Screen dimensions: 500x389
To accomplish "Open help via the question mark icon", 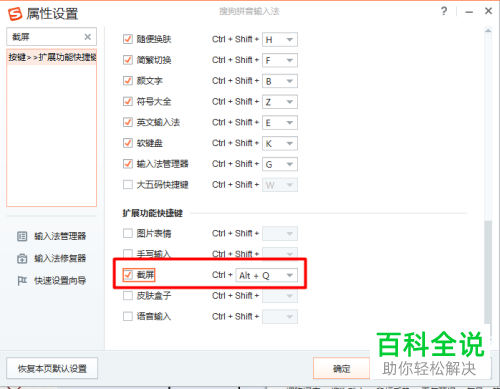I will (x=444, y=11).
